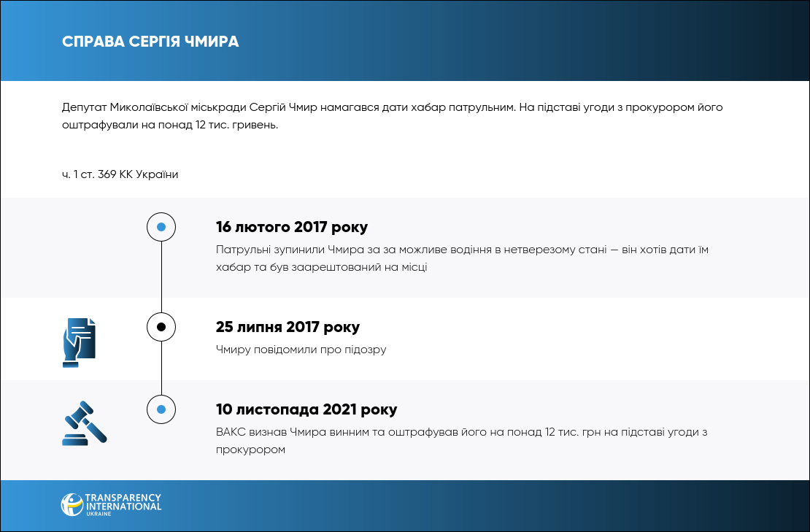Select the black 25 липня 2017 timeline dot

click(x=161, y=327)
